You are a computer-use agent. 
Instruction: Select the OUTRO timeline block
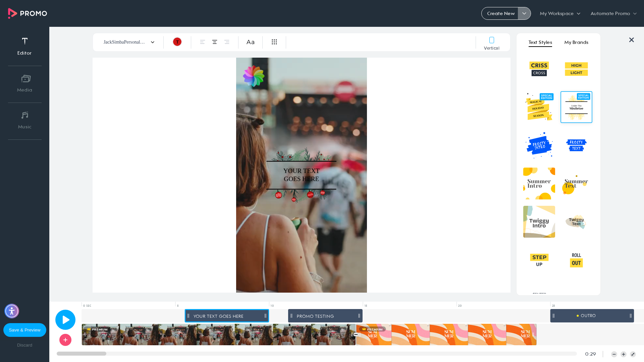coord(592,316)
